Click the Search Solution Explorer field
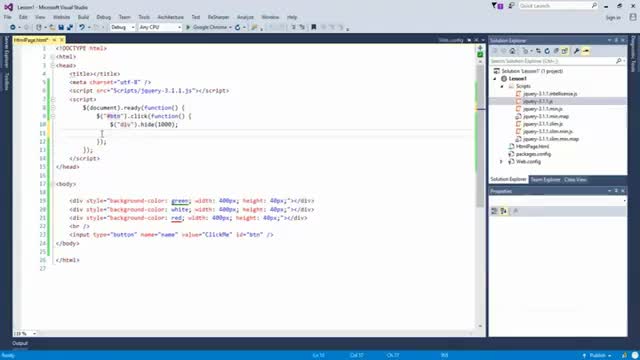The height and width of the screenshot is (360, 640). [x=558, y=61]
